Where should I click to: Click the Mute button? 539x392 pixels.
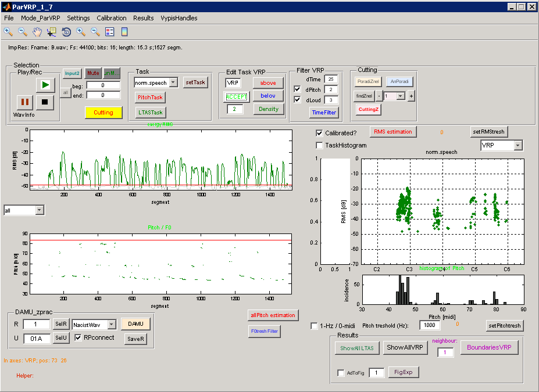click(93, 73)
